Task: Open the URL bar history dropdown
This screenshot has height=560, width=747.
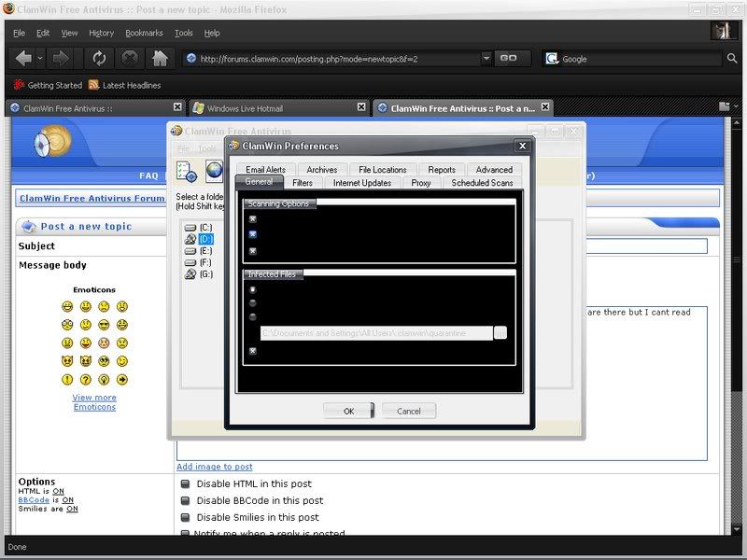Action: tap(486, 58)
